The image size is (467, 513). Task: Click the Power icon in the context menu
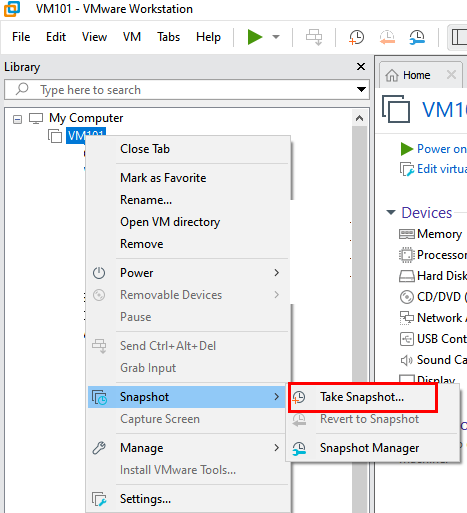point(99,273)
